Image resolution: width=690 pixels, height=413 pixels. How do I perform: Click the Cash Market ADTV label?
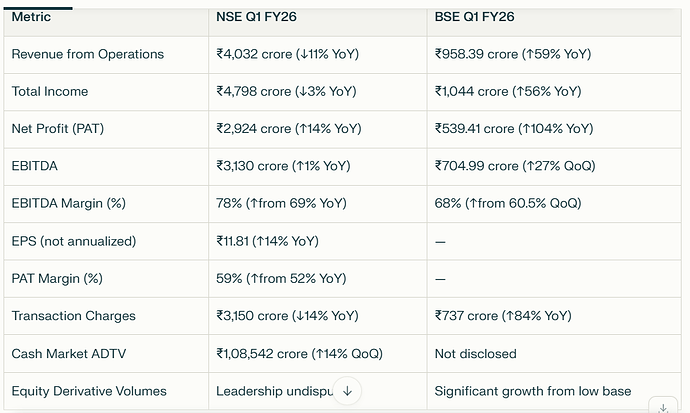pyautogui.click(x=67, y=353)
